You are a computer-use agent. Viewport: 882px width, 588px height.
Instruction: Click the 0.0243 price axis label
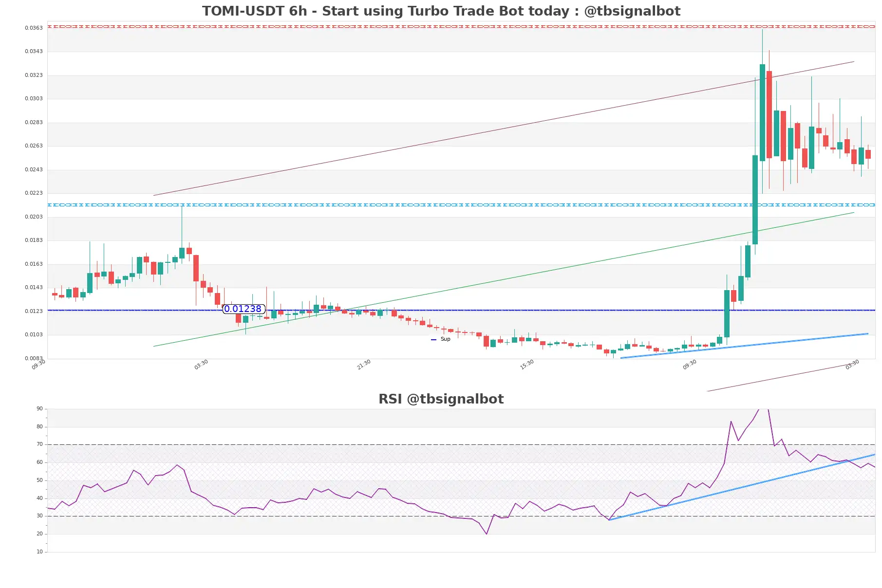[x=34, y=169]
